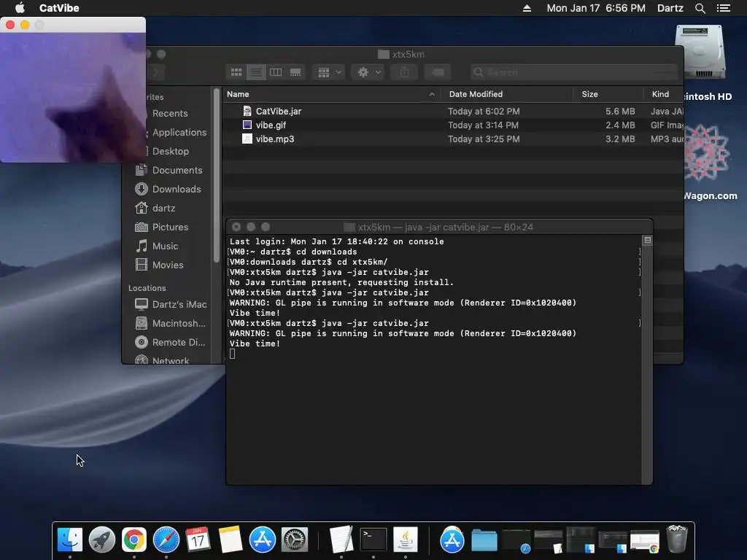Click the Terminal scroll-marker icon at top right
Viewport: 747px width, 560px height.
point(648,240)
